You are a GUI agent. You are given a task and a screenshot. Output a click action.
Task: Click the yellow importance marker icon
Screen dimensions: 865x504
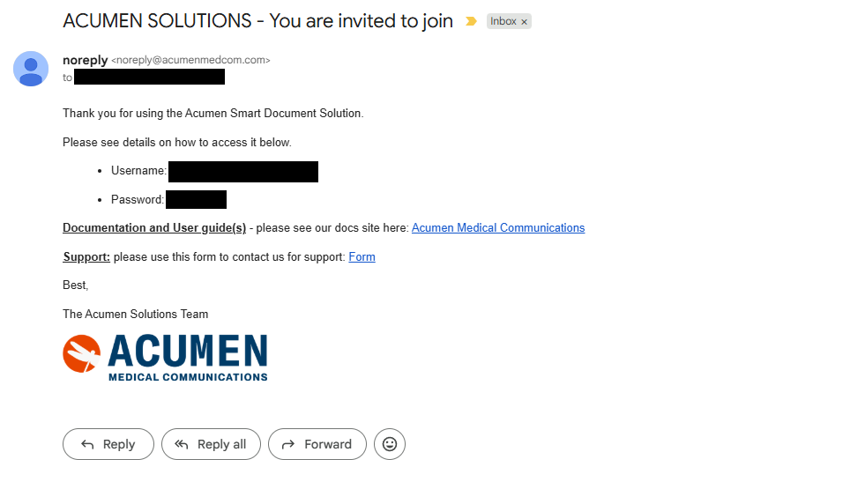pos(471,21)
